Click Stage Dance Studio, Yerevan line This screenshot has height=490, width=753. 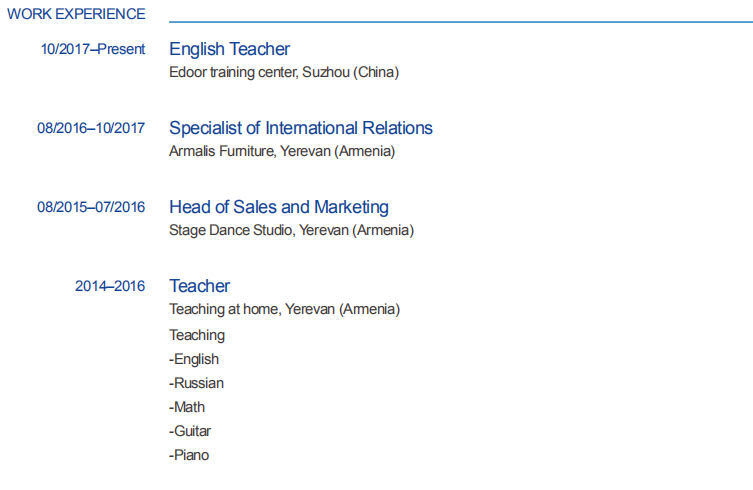[291, 231]
